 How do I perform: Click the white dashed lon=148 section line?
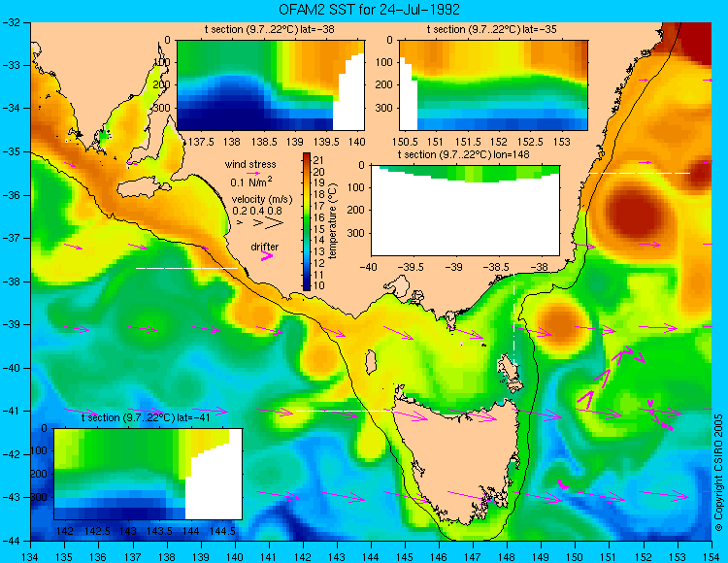pos(514,319)
